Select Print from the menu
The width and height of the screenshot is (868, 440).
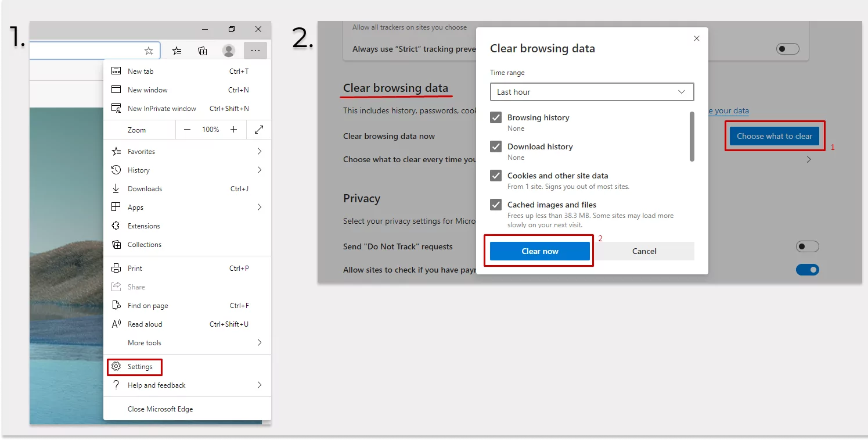(x=187, y=268)
